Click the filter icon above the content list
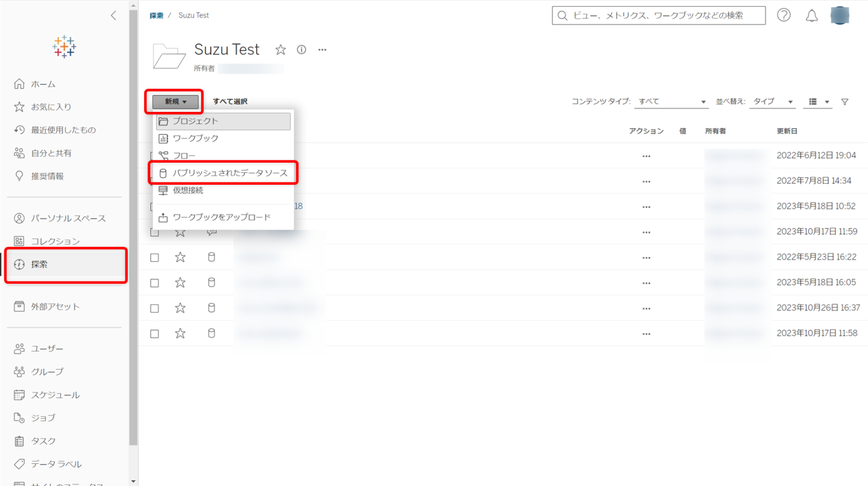 click(845, 102)
